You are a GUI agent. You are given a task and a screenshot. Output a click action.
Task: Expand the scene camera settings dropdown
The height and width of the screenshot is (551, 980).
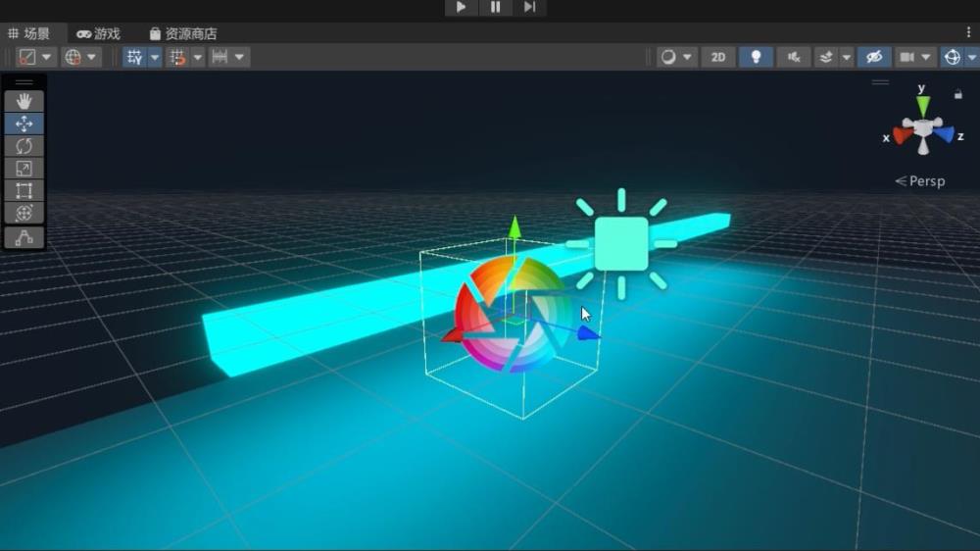click(x=927, y=57)
